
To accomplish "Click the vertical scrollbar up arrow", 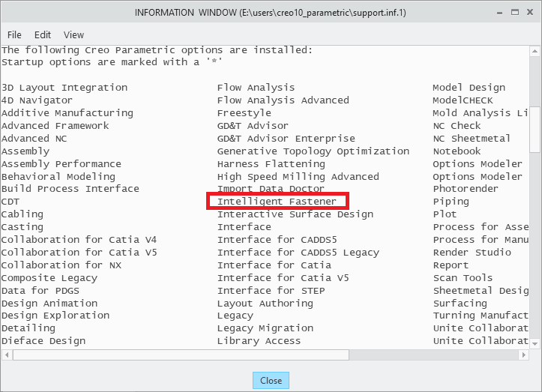I will tap(535, 51).
